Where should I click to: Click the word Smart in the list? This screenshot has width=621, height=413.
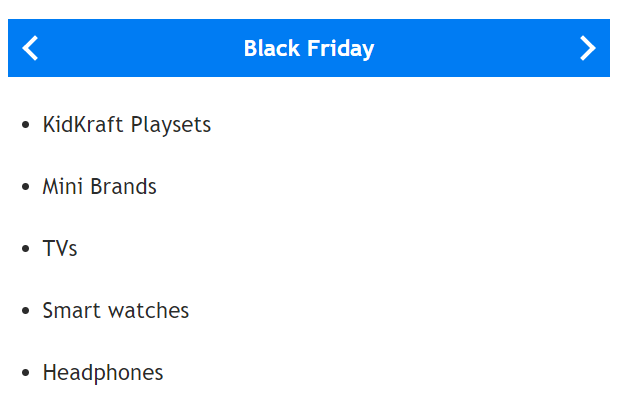click(x=71, y=310)
